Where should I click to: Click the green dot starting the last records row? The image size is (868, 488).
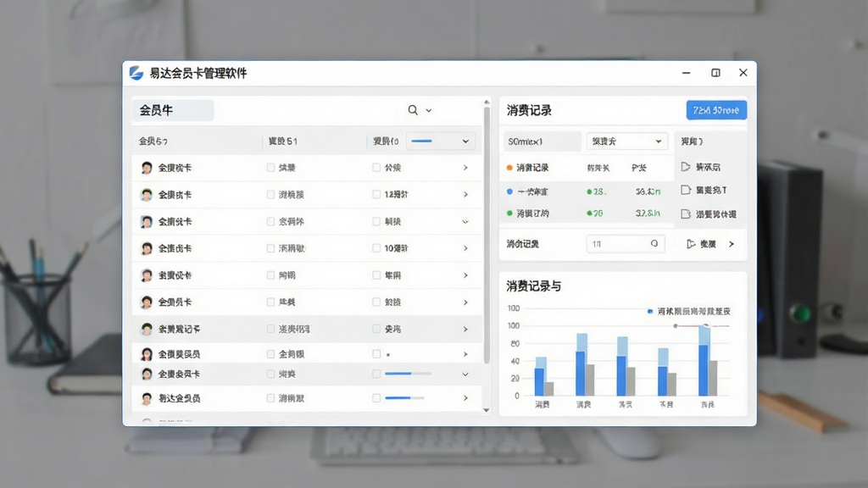[509, 213]
